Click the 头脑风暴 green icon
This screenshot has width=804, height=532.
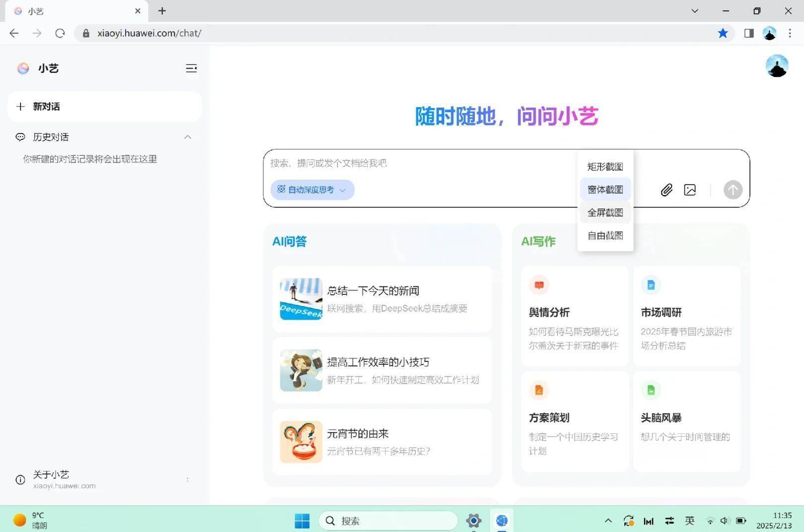click(651, 390)
